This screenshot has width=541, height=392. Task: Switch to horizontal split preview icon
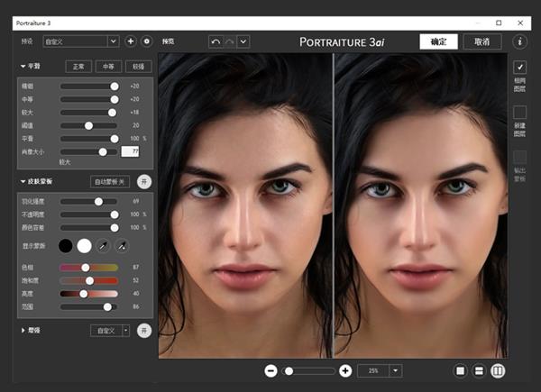tap(479, 370)
